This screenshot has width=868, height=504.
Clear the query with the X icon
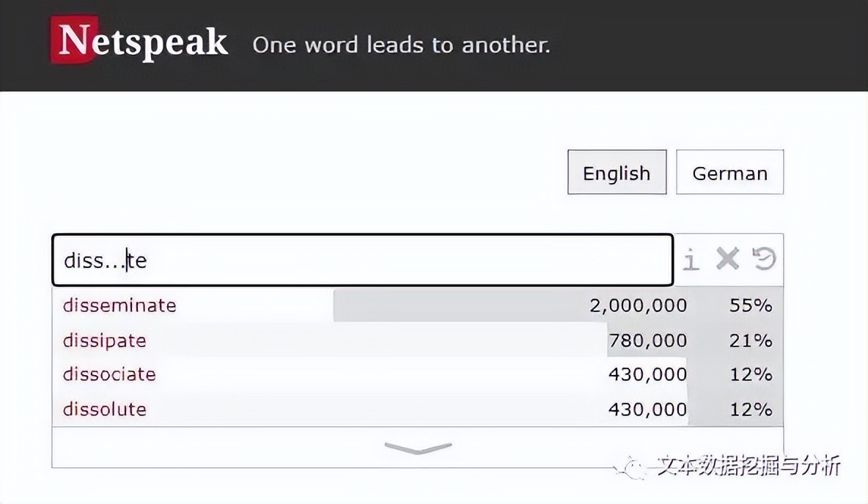(x=727, y=259)
